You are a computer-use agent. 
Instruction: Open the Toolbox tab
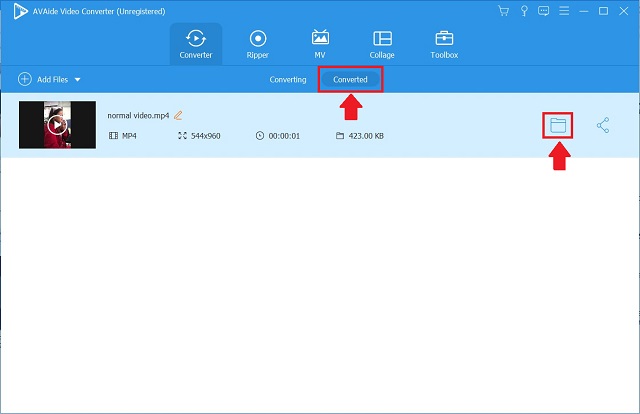click(444, 44)
